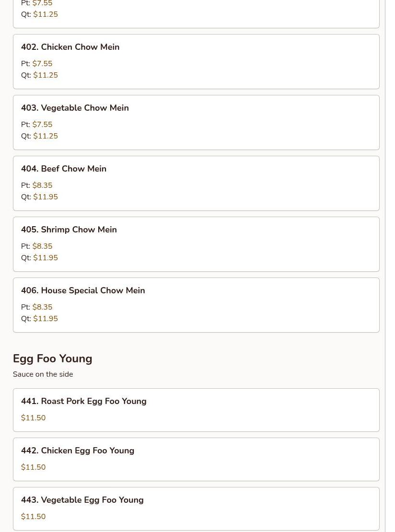Choose the 405. Shrimp Chow Mein item
The height and width of the screenshot is (532, 395).
[x=69, y=230]
